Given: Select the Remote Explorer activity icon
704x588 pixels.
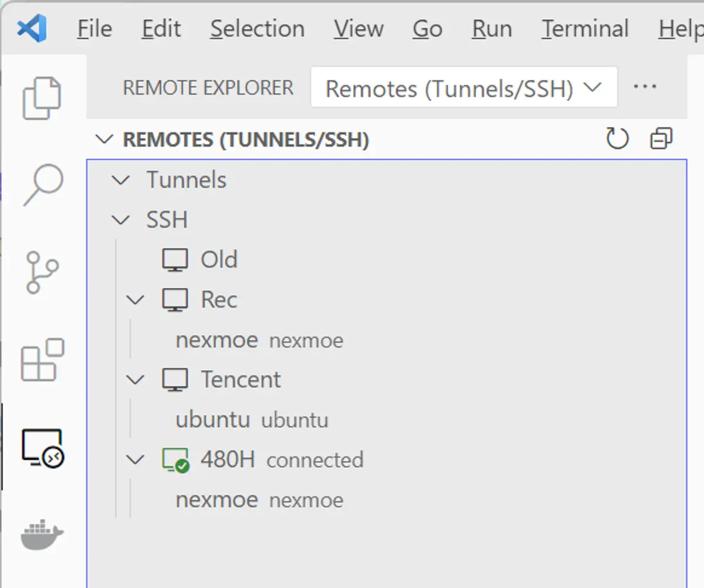Looking at the screenshot, I should click(x=42, y=448).
